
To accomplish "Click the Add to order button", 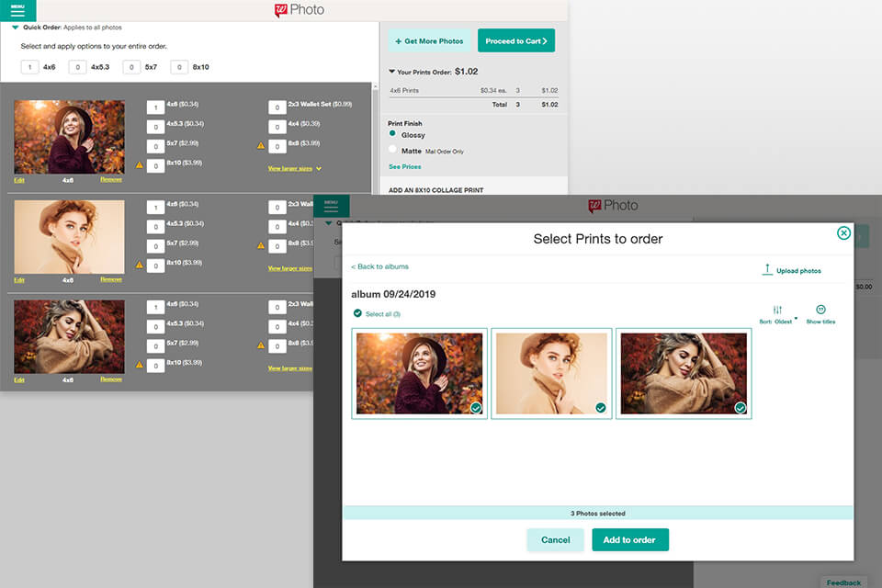I will (629, 539).
